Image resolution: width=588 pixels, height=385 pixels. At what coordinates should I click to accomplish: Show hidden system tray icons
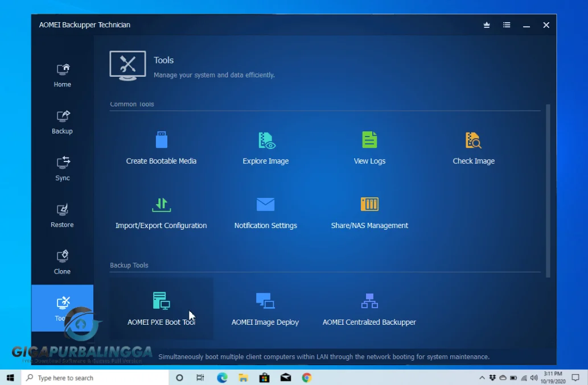click(482, 378)
